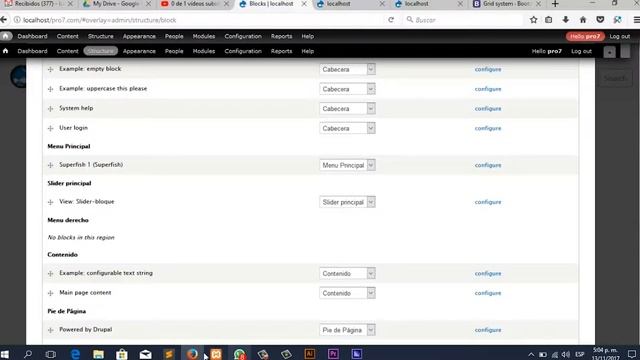
Task: Configure the Powered by Drupal block
Action: (x=488, y=330)
